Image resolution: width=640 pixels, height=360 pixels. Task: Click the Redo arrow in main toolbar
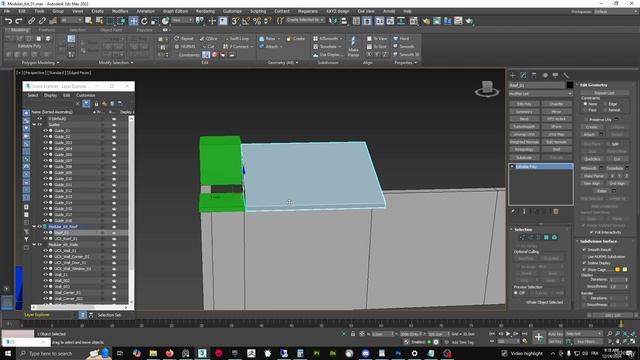click(x=19, y=20)
